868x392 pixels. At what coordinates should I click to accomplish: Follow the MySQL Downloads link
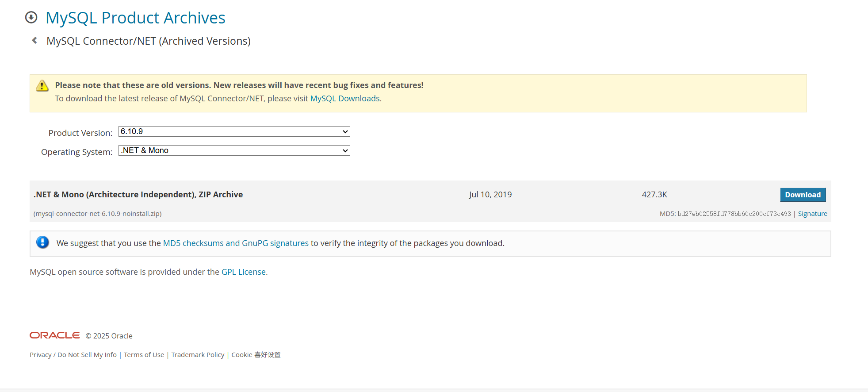tap(344, 99)
